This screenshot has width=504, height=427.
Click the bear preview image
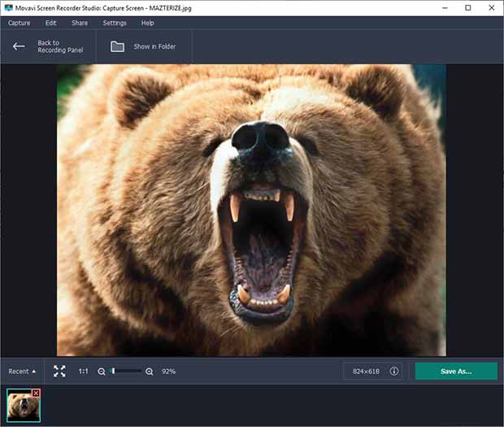251,210
